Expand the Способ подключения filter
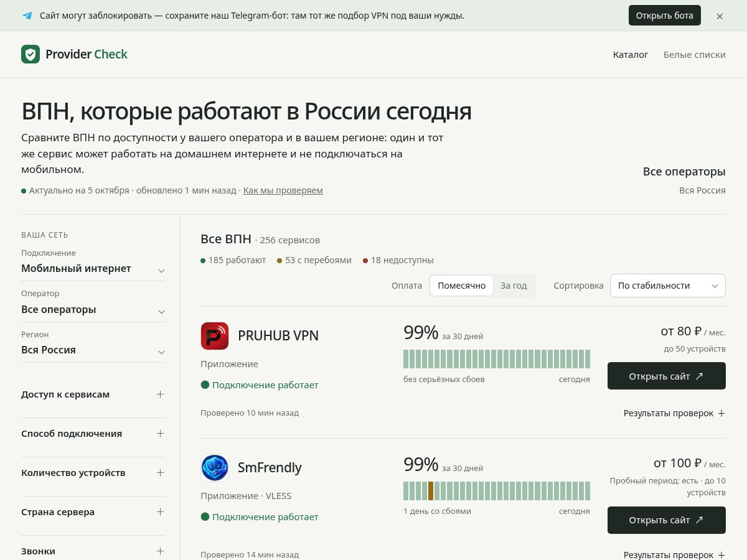The height and width of the screenshot is (560, 747). click(x=93, y=434)
